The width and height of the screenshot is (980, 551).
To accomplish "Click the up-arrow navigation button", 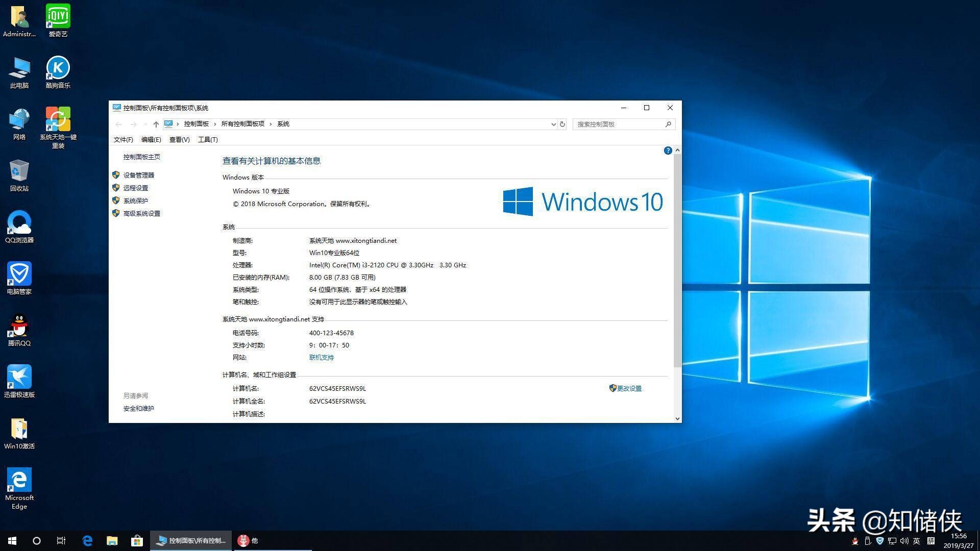I will coord(156,124).
